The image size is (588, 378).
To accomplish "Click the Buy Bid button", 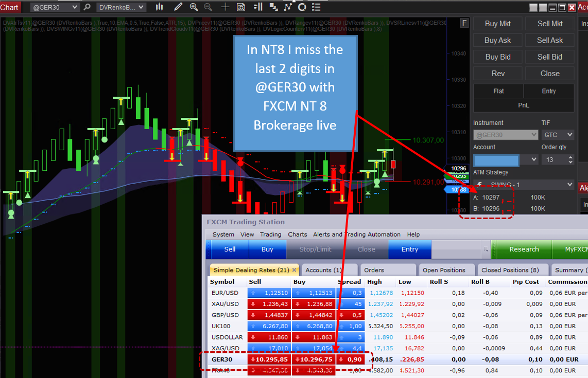I will 497,57.
